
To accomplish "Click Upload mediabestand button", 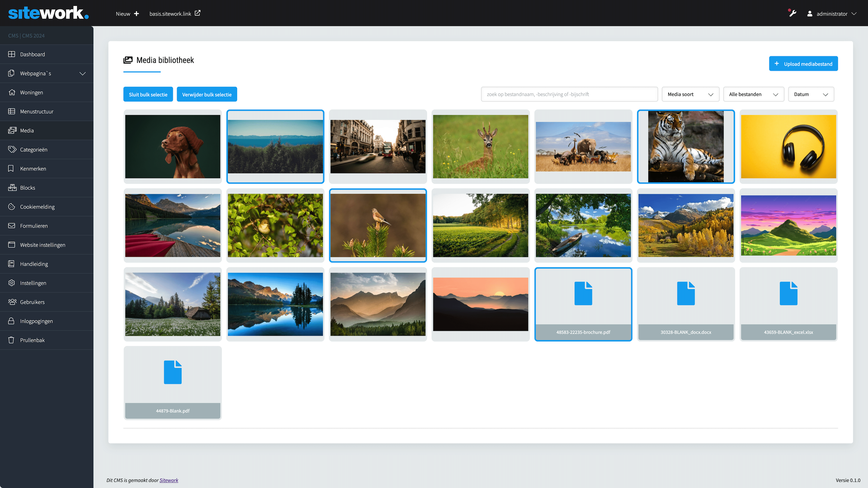I will pyautogui.click(x=803, y=64).
